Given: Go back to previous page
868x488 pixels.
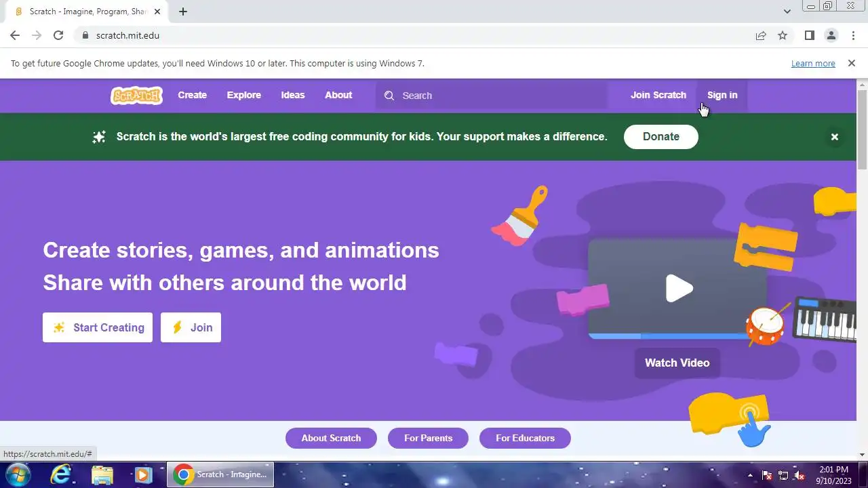Looking at the screenshot, I should click(x=15, y=35).
